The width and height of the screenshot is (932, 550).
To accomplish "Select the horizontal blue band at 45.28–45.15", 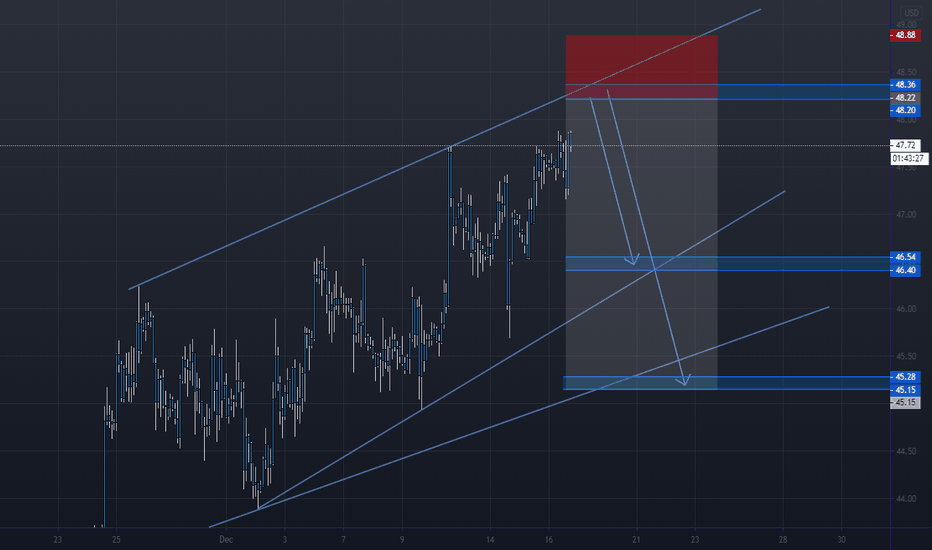I will click(726, 383).
